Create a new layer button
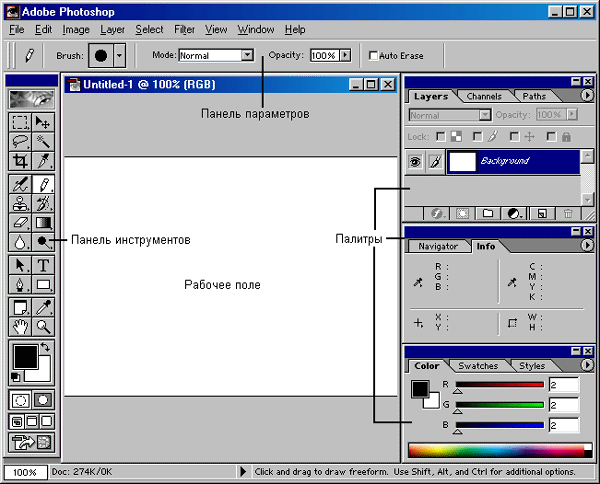Image resolution: width=600 pixels, height=484 pixels. pos(542,213)
